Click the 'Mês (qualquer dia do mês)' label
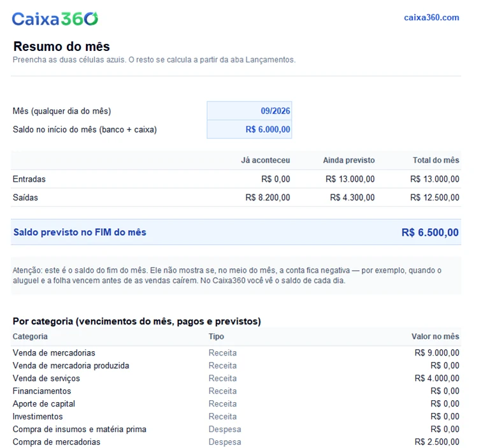The image size is (502, 448). (62, 111)
